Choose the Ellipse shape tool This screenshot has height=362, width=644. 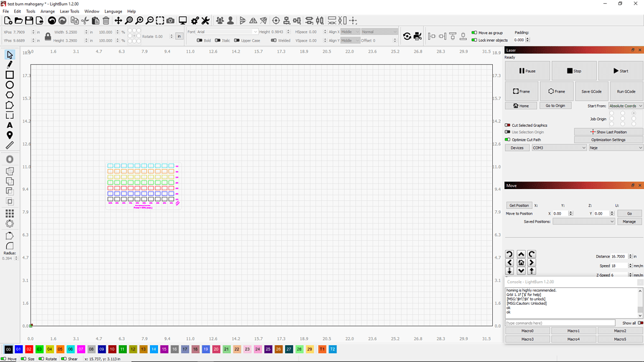pyautogui.click(x=9, y=85)
